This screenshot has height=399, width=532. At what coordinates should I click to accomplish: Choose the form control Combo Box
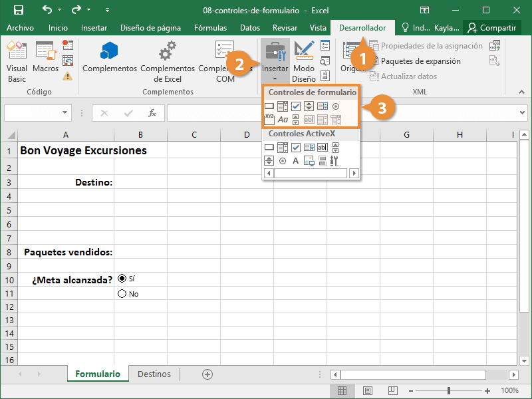point(282,106)
